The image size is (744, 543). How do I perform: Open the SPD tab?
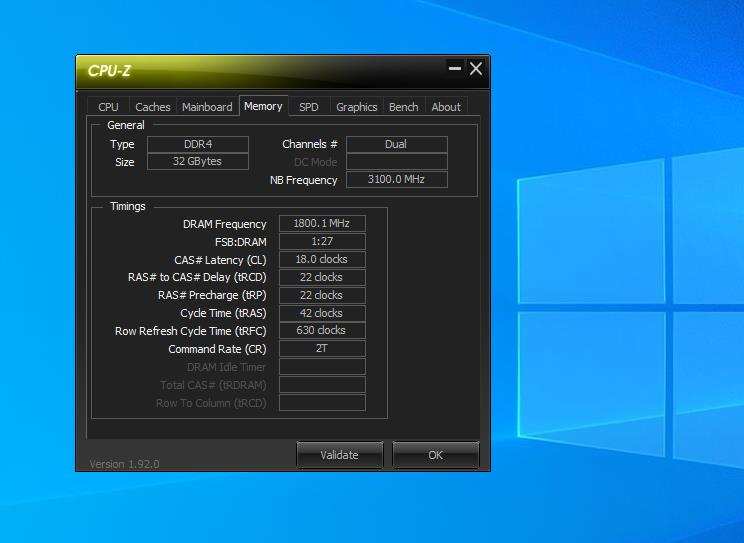click(309, 107)
